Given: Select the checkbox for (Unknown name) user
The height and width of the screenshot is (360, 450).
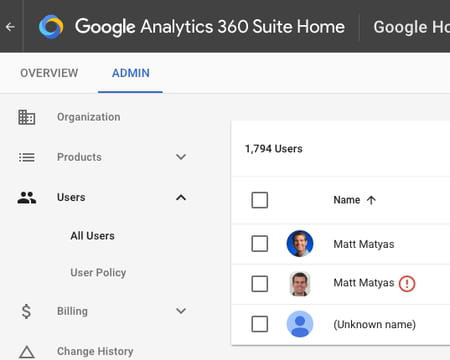Looking at the screenshot, I should (x=260, y=324).
